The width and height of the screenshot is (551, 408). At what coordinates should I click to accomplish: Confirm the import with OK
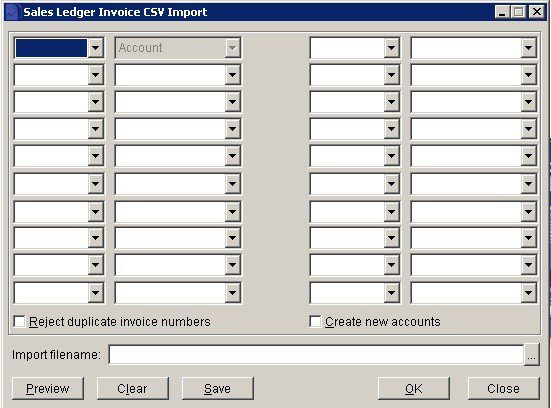414,388
